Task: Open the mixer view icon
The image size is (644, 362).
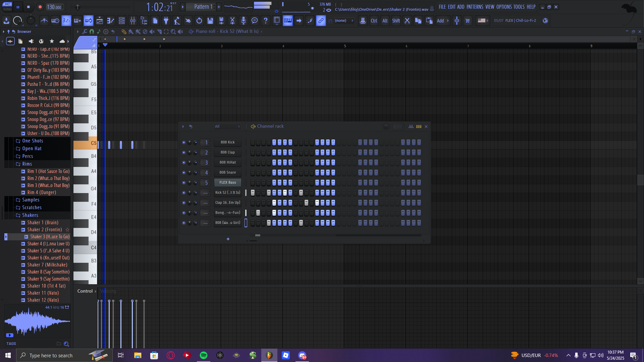Action: pos(133,21)
